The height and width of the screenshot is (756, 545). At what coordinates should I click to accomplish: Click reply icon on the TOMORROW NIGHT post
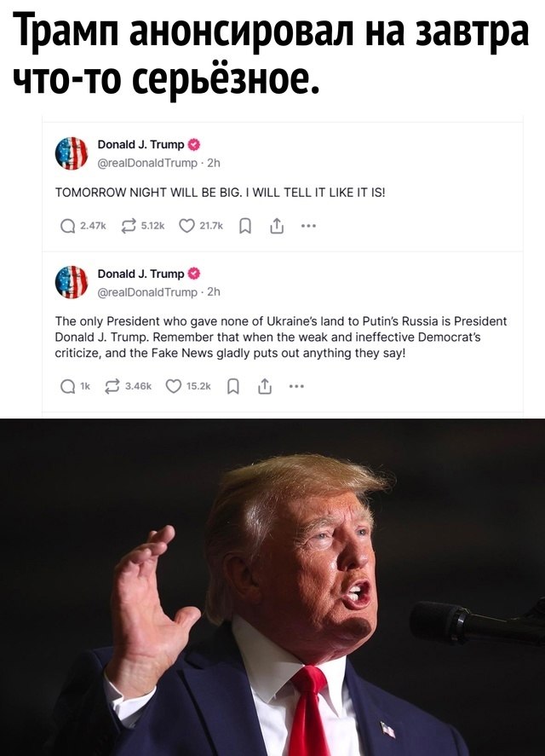(67, 226)
